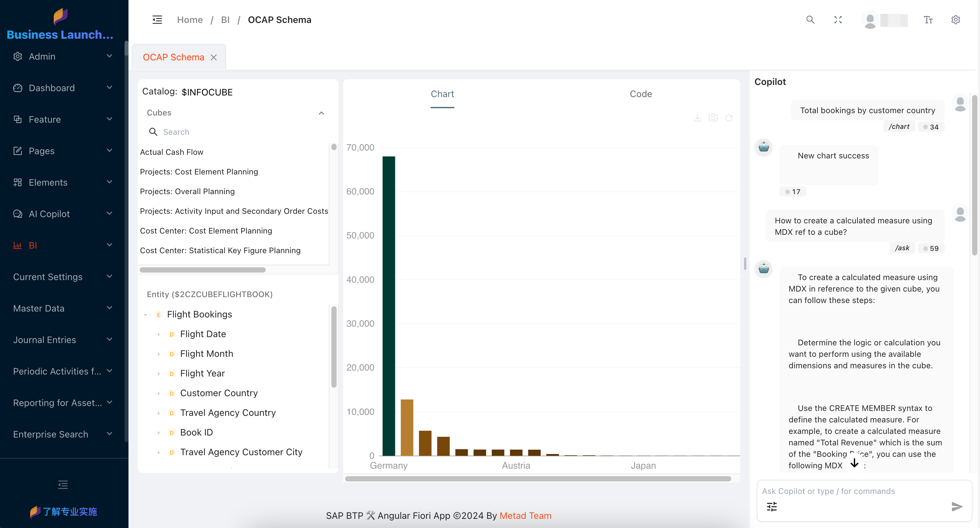The image size is (980, 528).
Task: Open Copilot options sliders icon
Action: click(x=772, y=506)
